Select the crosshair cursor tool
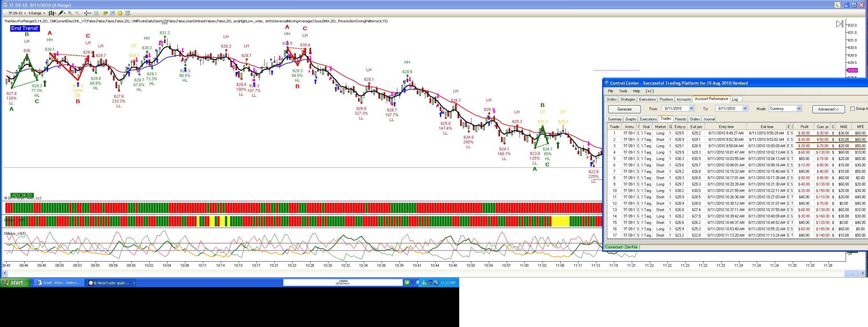 click(88, 13)
